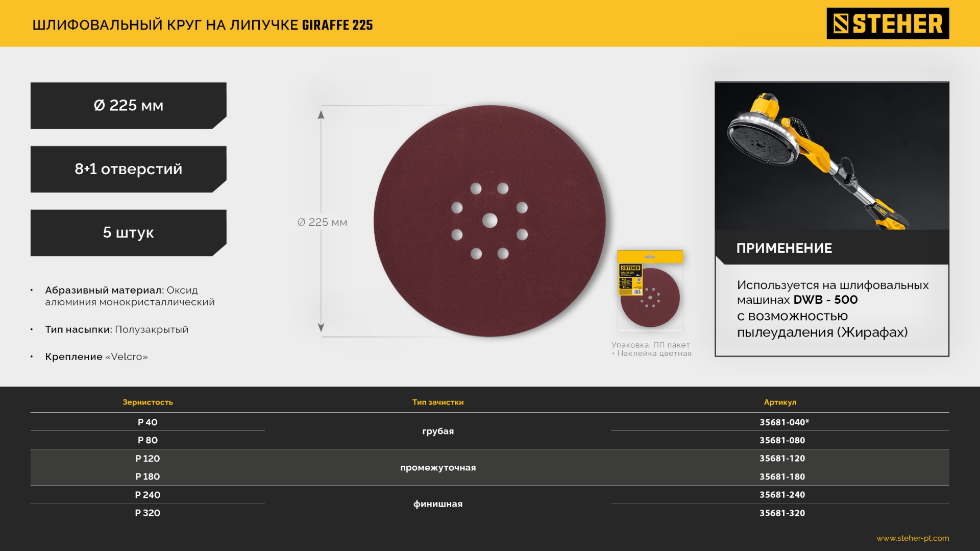This screenshot has height=551, width=980.
Task: Click the Тип зачистки column header
Action: (437, 402)
